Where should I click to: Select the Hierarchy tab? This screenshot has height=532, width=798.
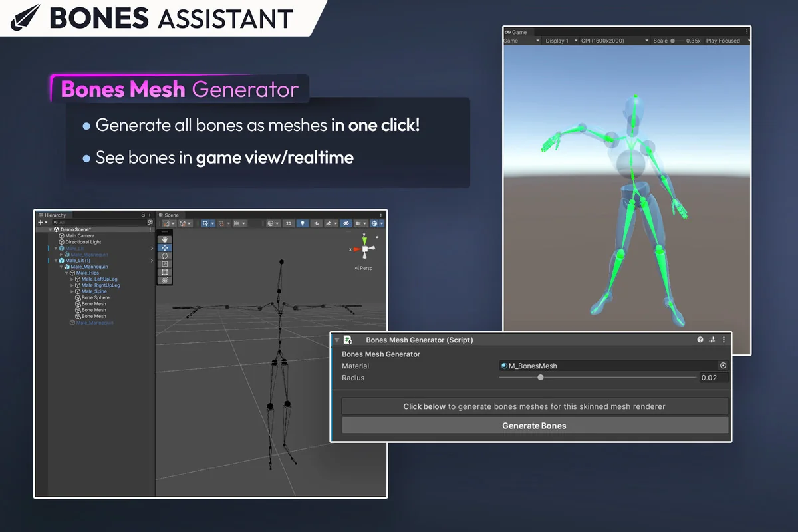[x=55, y=215]
